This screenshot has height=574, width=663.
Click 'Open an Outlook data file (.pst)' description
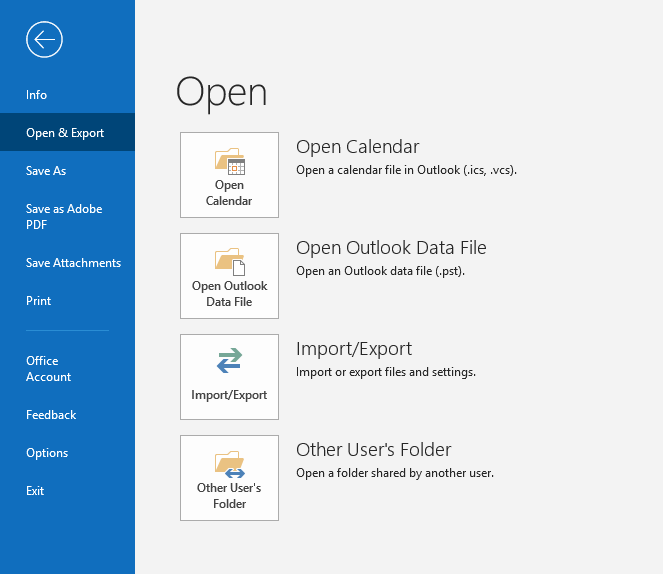381,271
